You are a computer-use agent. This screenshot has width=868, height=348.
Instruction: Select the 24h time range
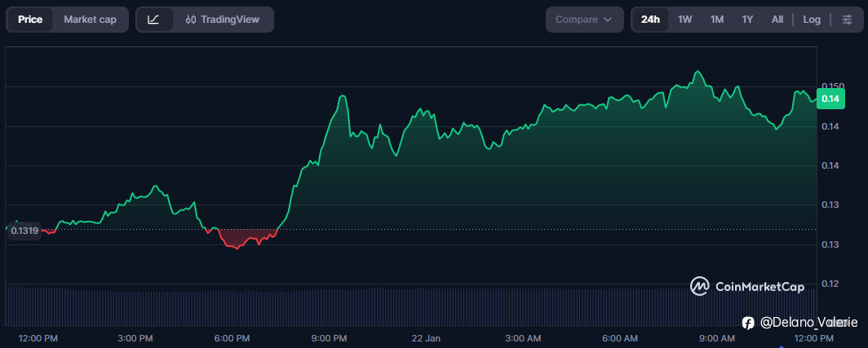tap(650, 20)
